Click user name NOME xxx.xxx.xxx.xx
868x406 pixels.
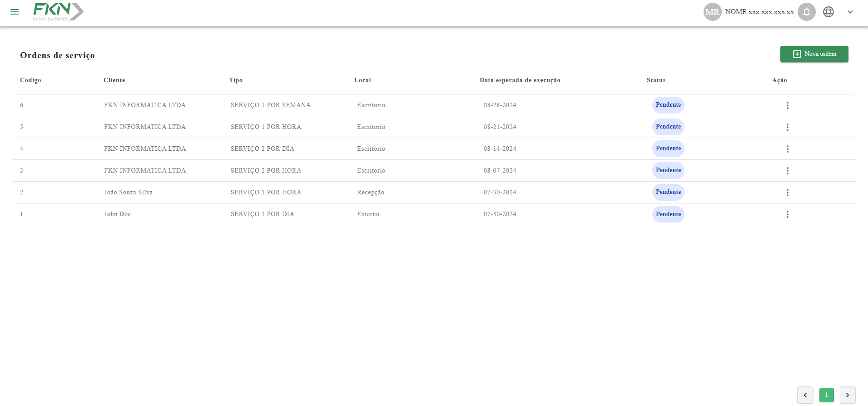(759, 12)
